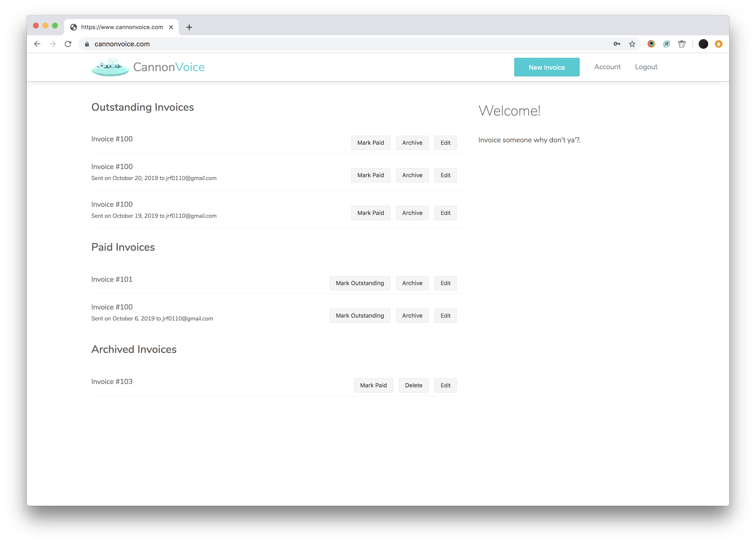Viewport: 756px width, 544px height.
Task: Click the green maximize window button
Action: pos(55,26)
